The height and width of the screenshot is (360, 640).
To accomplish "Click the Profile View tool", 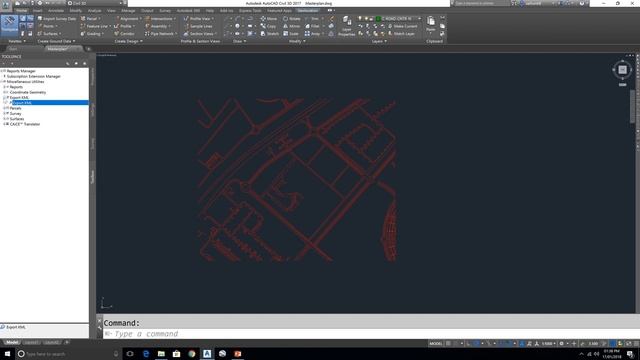I will click(199, 19).
